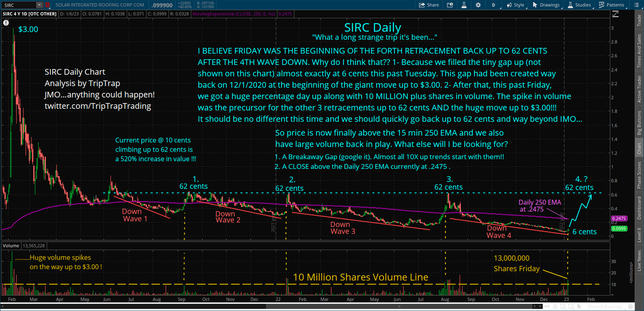Click the small circle icon below SIRC header
This screenshot has height=311, width=644.
click(x=6, y=23)
